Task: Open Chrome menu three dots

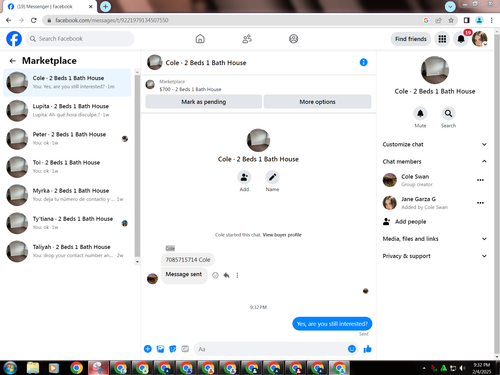Action: pos(491,20)
